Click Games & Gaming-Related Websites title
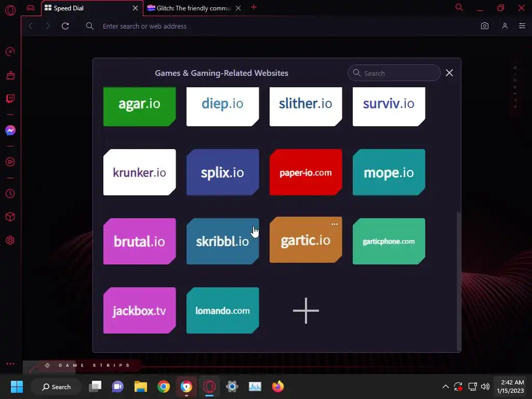The width and height of the screenshot is (532, 399). coord(221,73)
